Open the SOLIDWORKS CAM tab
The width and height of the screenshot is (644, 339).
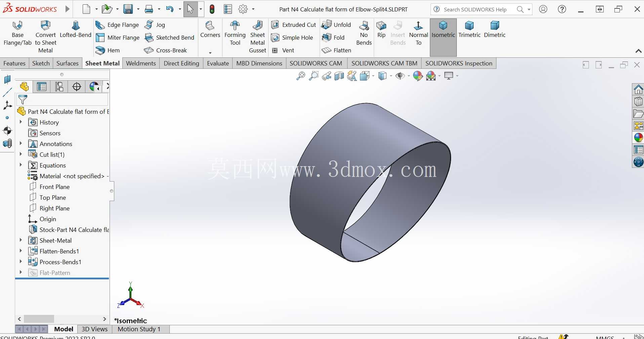point(316,63)
